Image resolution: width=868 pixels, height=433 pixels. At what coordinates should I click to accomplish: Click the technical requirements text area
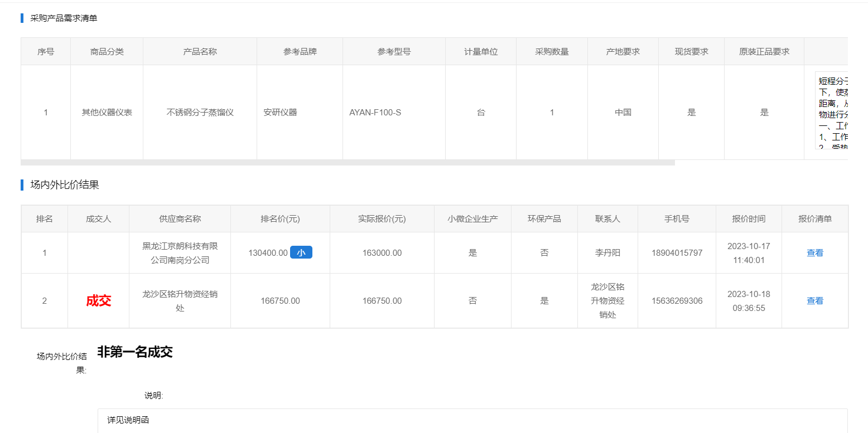831,111
